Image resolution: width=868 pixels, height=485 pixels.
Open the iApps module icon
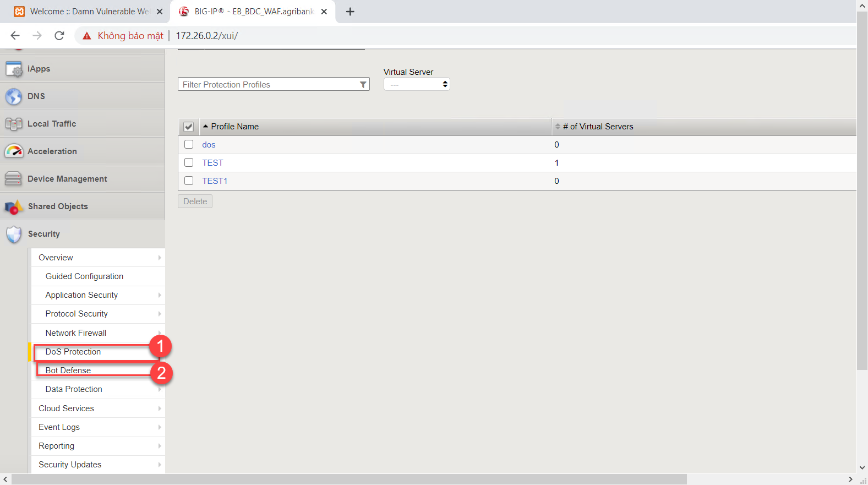coord(14,69)
